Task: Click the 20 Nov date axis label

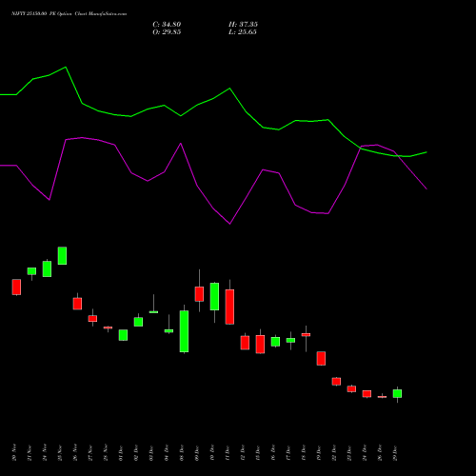Action: point(14,452)
